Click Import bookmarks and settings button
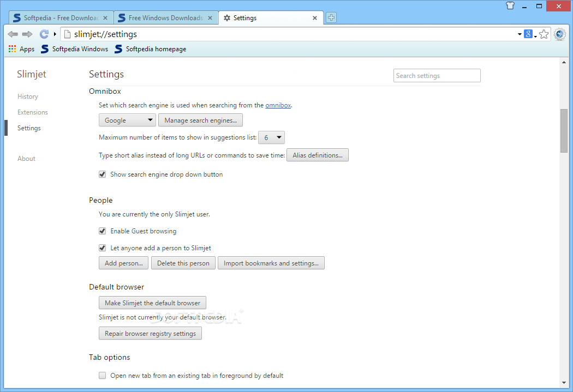The height and width of the screenshot is (392, 573). (x=271, y=263)
